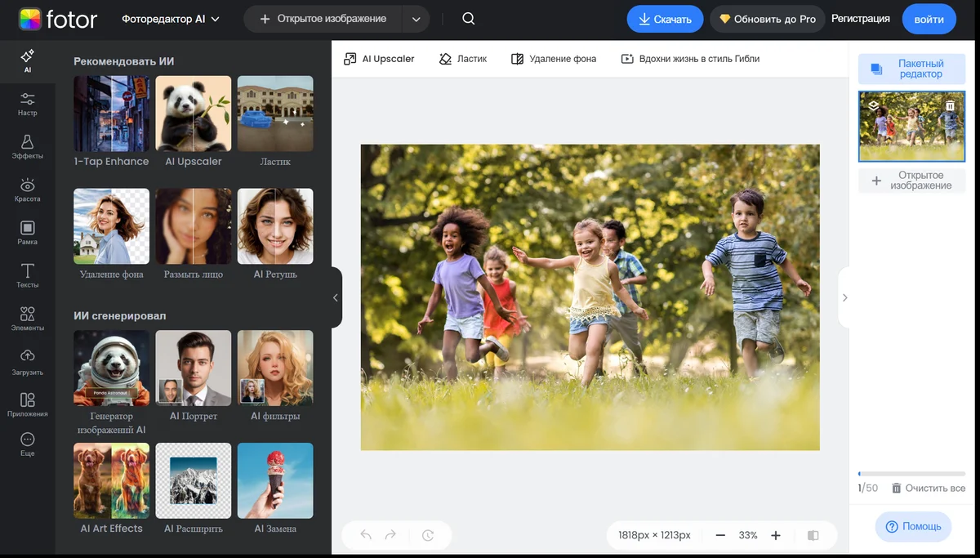Open the Удаление фона tool card
The image size is (980, 558).
tap(112, 234)
